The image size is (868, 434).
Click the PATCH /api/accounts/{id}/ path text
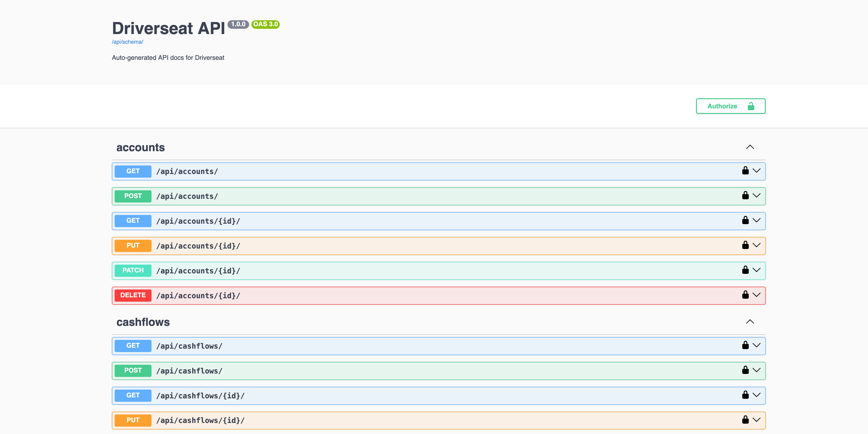pos(198,271)
